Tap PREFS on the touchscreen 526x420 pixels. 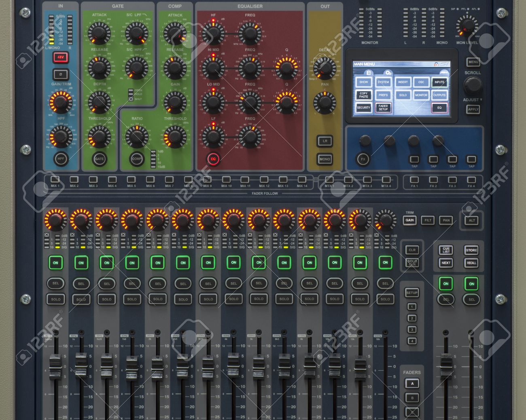point(383,95)
